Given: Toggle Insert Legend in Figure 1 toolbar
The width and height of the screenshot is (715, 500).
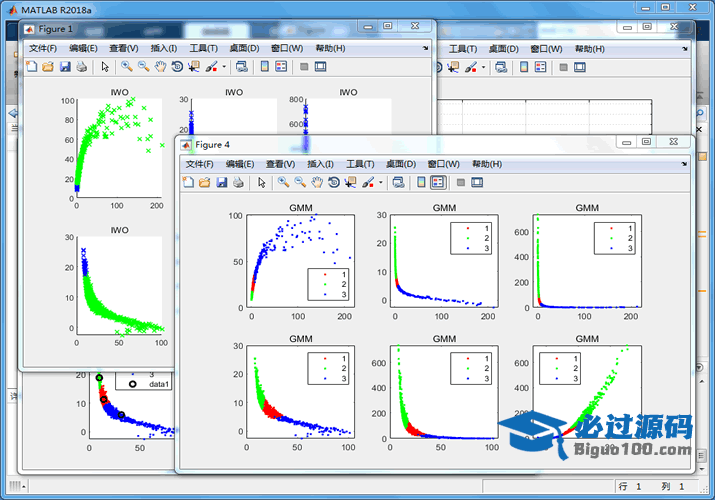Looking at the screenshot, I should (281, 67).
